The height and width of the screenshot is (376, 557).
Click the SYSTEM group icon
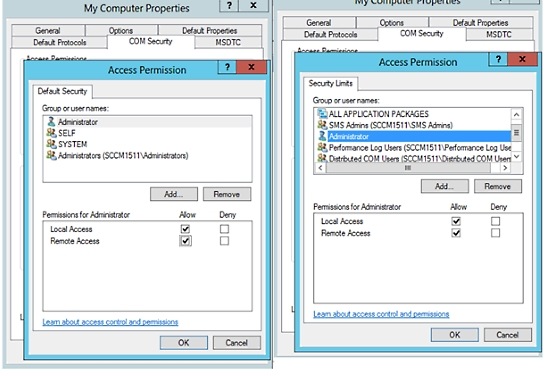(x=51, y=144)
